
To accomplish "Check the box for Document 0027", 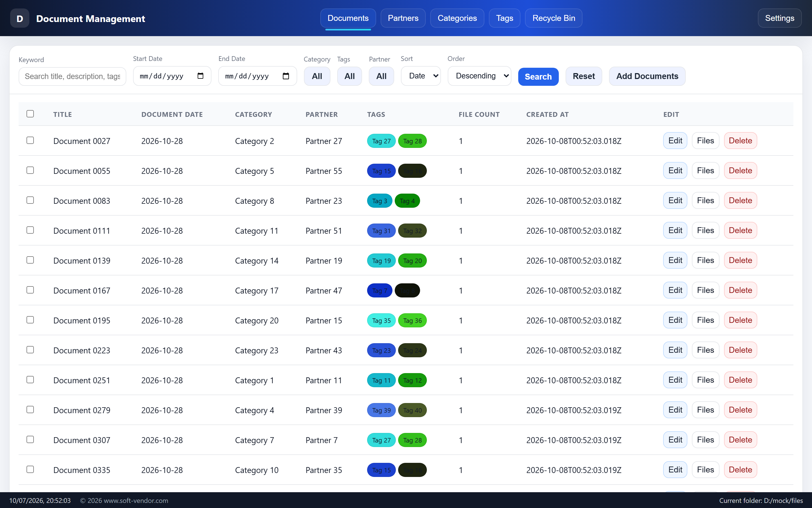I will click(x=30, y=141).
